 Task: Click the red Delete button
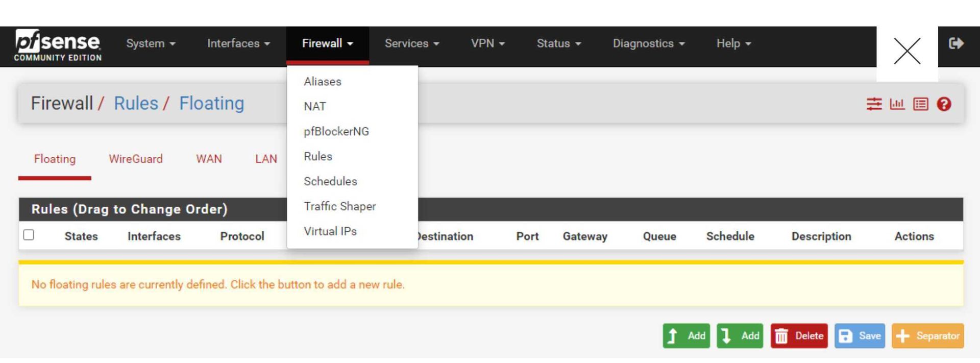click(799, 336)
